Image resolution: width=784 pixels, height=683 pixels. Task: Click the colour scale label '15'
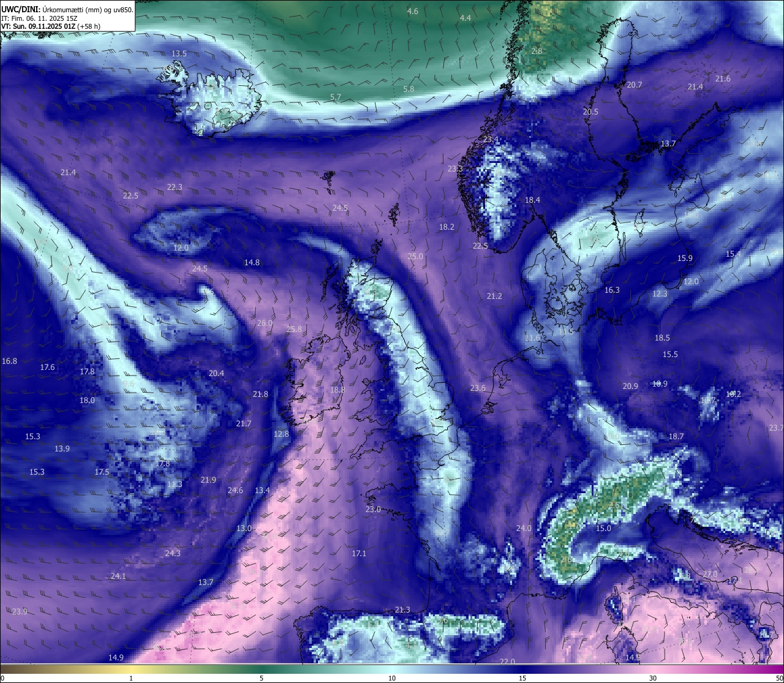(x=522, y=678)
